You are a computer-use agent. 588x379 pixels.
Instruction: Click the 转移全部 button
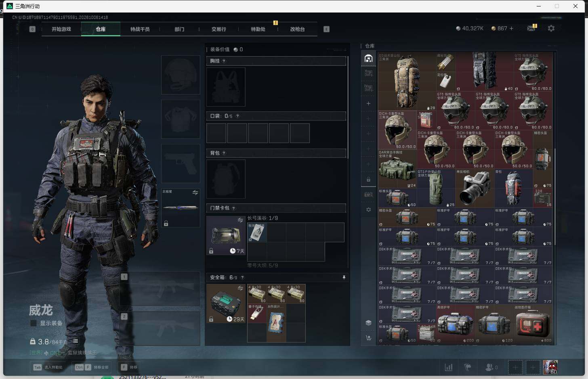pyautogui.click(x=92, y=367)
